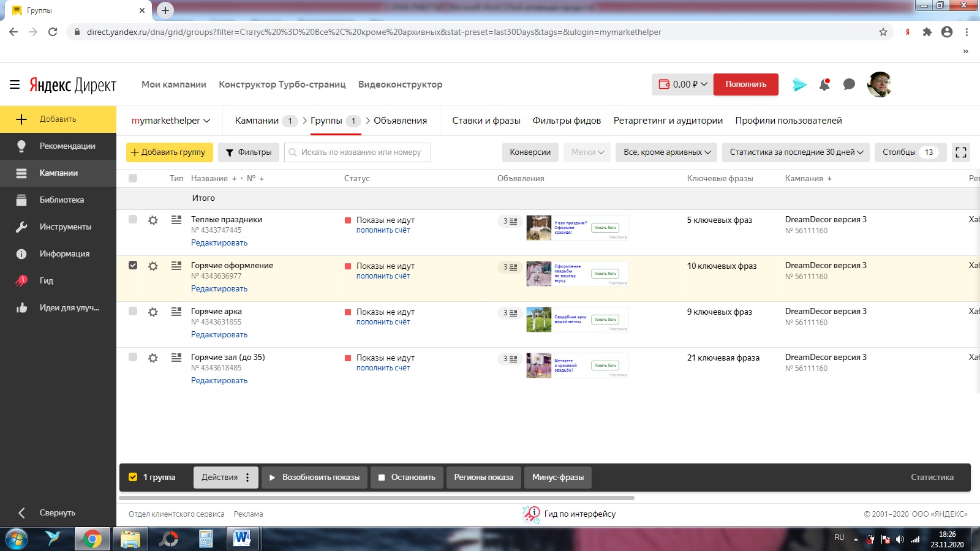Sort table by Кампания column

tap(804, 178)
